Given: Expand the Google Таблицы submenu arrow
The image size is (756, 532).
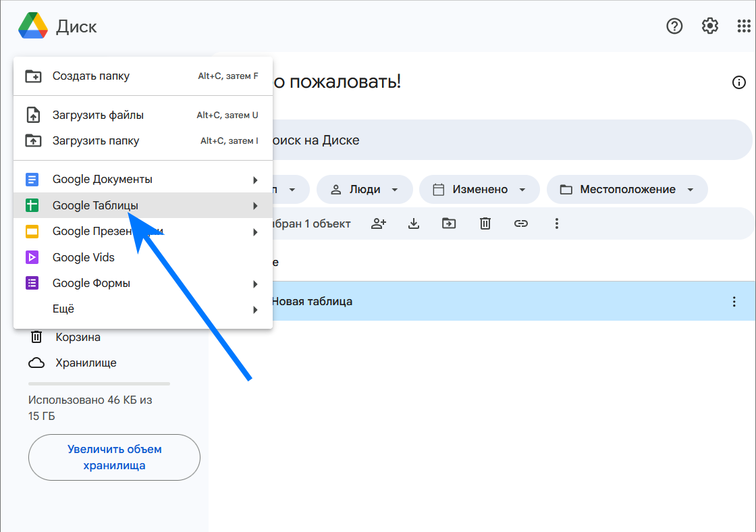Looking at the screenshot, I should click(256, 206).
